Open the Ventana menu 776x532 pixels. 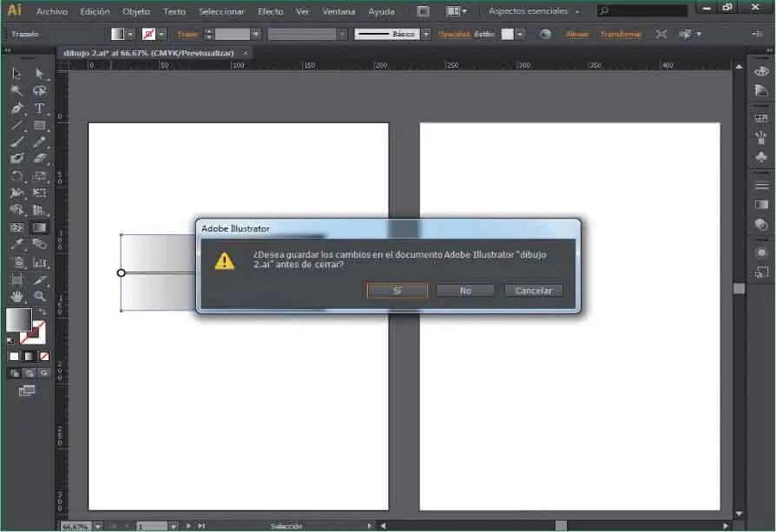click(339, 11)
